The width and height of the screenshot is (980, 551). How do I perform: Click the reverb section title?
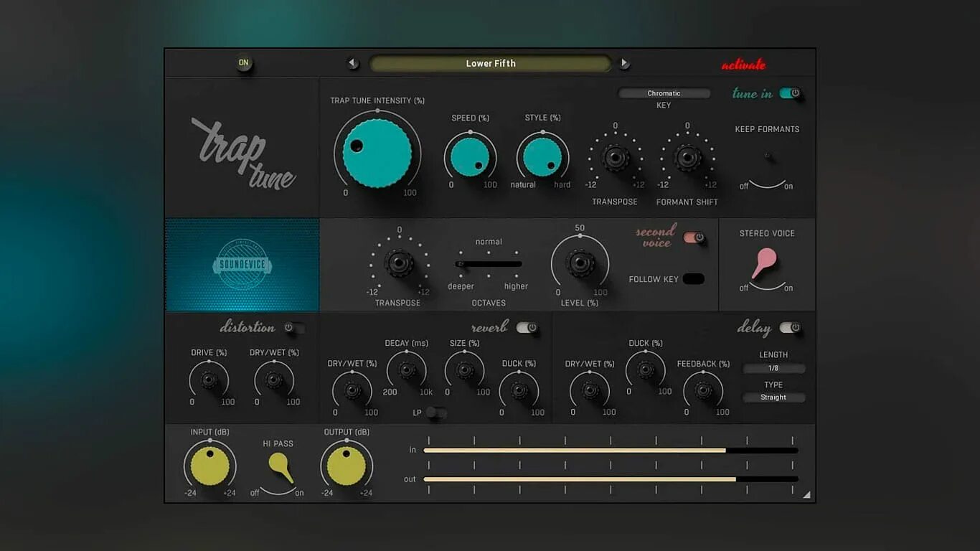(489, 327)
